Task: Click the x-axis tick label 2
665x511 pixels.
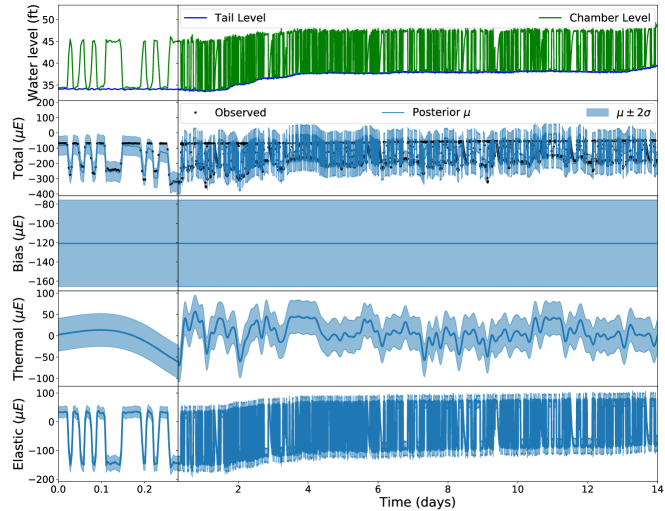Action: 238,489
